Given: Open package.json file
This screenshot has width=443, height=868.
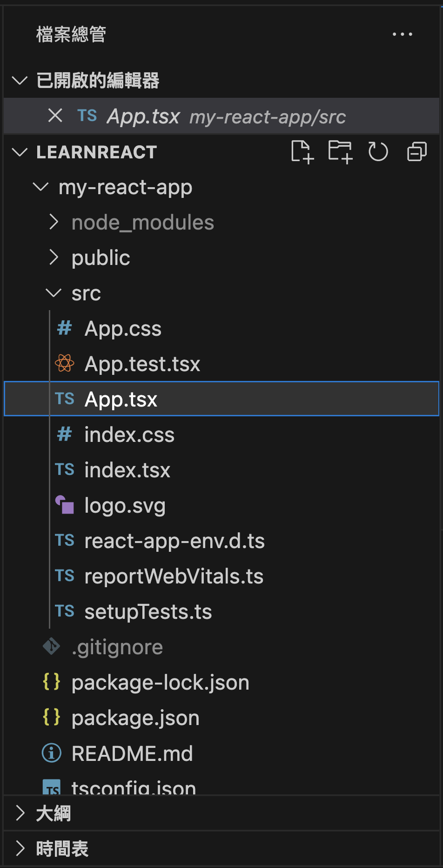Looking at the screenshot, I should [x=135, y=718].
